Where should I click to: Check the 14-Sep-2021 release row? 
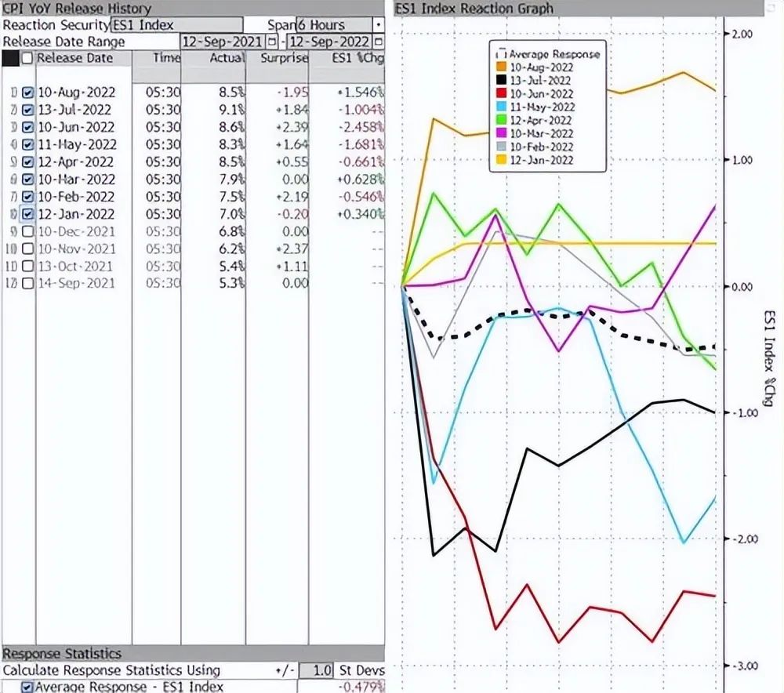(x=28, y=283)
